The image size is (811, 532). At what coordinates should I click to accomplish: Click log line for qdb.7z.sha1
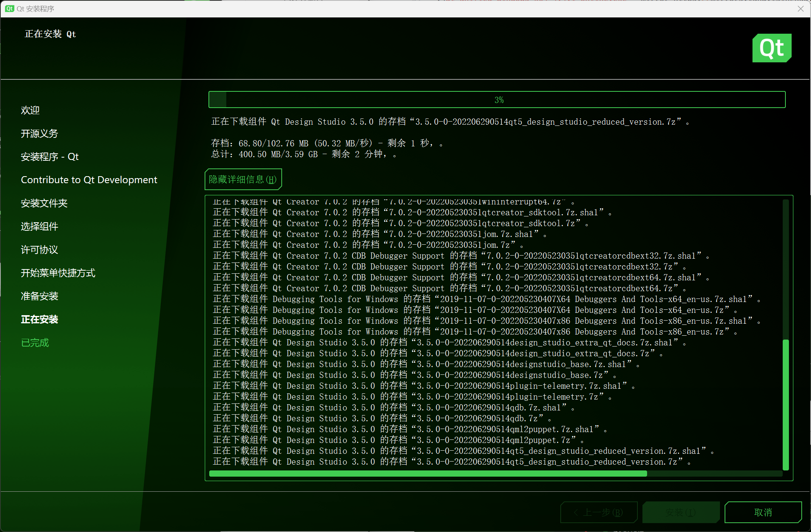tap(394, 407)
